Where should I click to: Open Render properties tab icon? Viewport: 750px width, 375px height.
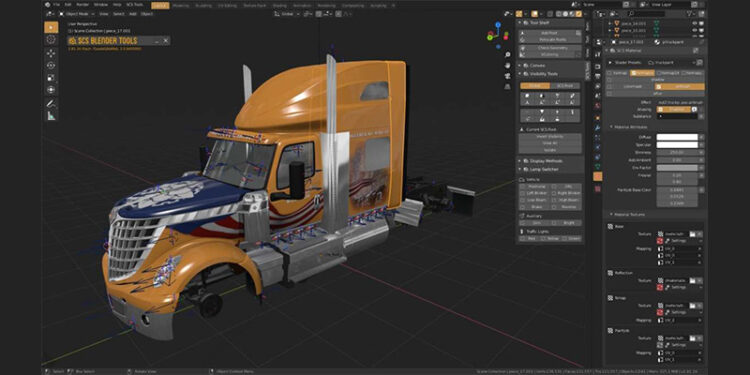(598, 66)
